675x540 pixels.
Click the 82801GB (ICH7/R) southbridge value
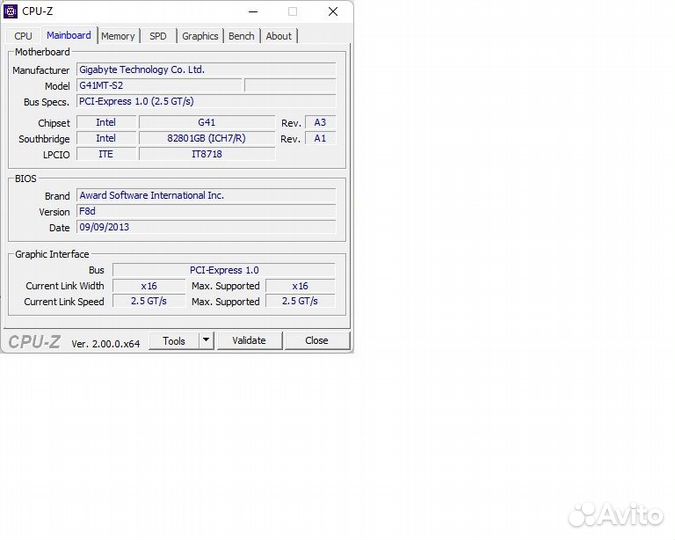click(207, 139)
